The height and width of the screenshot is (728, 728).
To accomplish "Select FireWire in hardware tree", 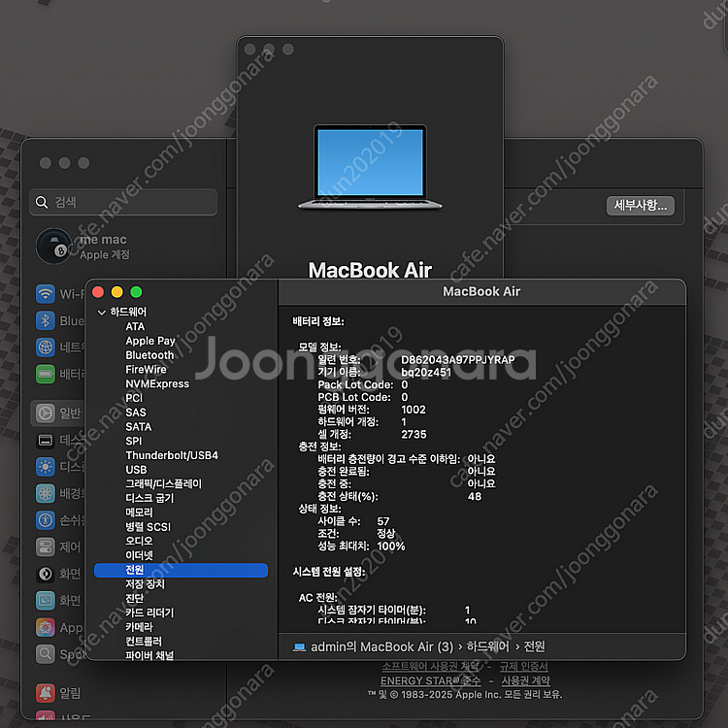I will pyautogui.click(x=146, y=370).
